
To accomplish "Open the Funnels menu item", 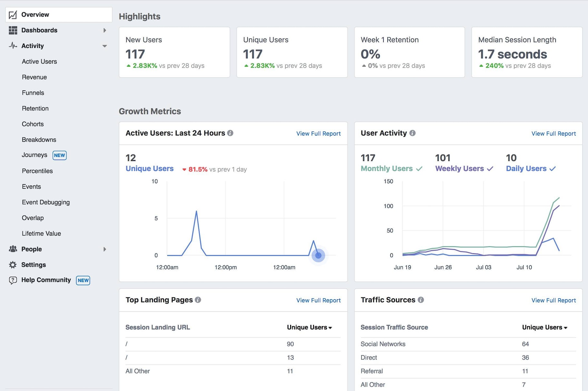I will click(33, 93).
